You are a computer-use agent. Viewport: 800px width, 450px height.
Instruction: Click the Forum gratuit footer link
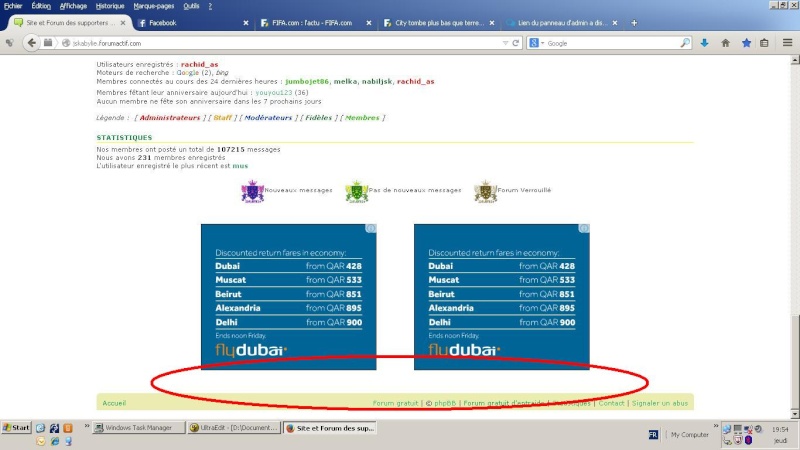point(395,403)
